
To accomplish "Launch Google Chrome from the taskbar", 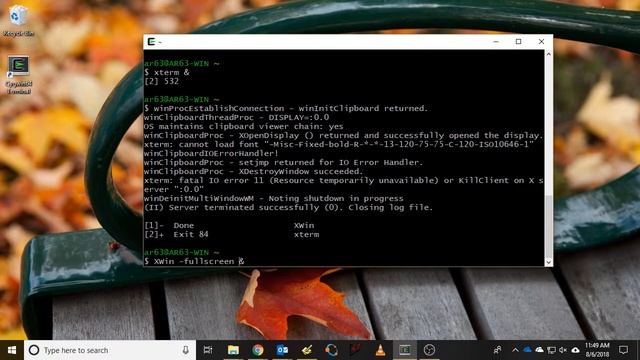I will (x=258, y=350).
